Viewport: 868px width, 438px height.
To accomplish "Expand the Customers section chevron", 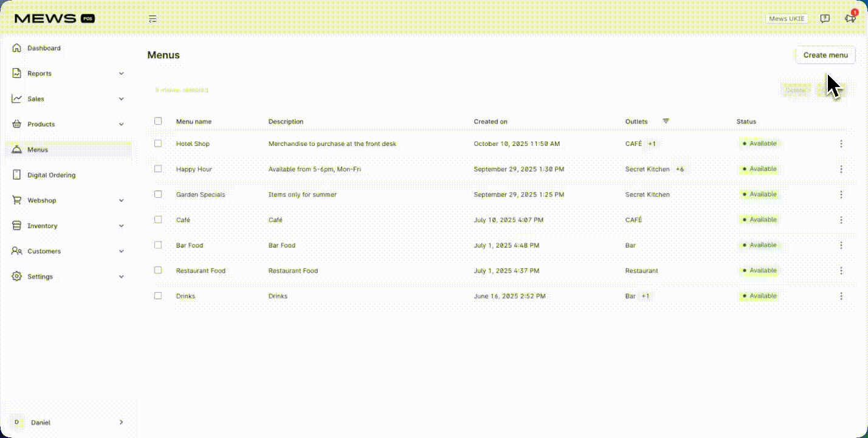I will 121,251.
